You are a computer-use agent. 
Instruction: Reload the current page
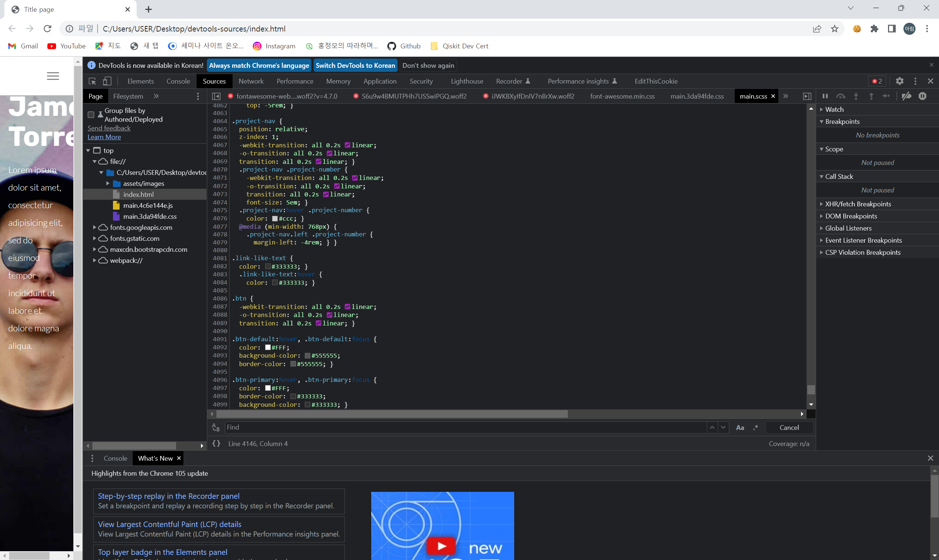[47, 29]
